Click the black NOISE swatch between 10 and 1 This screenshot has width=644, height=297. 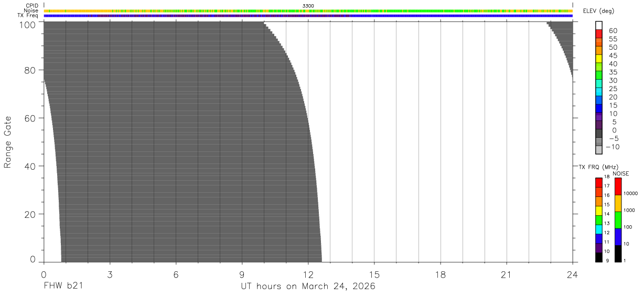tap(618, 254)
